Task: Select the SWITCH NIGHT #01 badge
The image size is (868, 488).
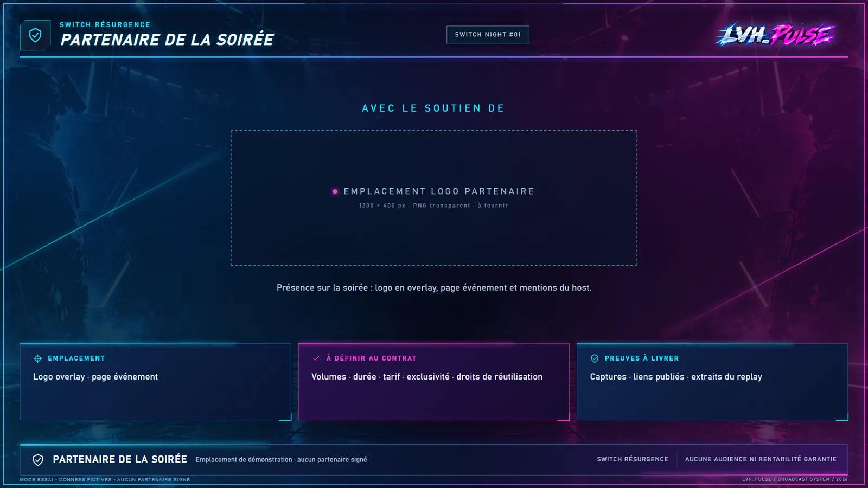Action: [488, 35]
